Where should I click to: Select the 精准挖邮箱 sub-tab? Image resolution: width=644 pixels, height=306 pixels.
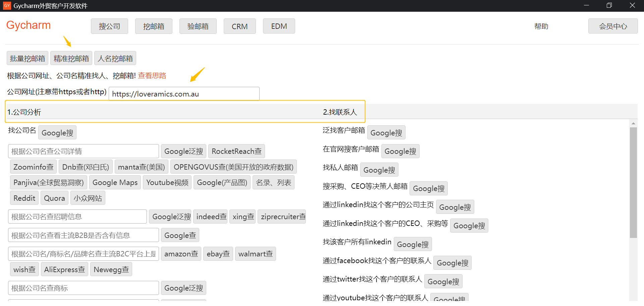tap(71, 58)
